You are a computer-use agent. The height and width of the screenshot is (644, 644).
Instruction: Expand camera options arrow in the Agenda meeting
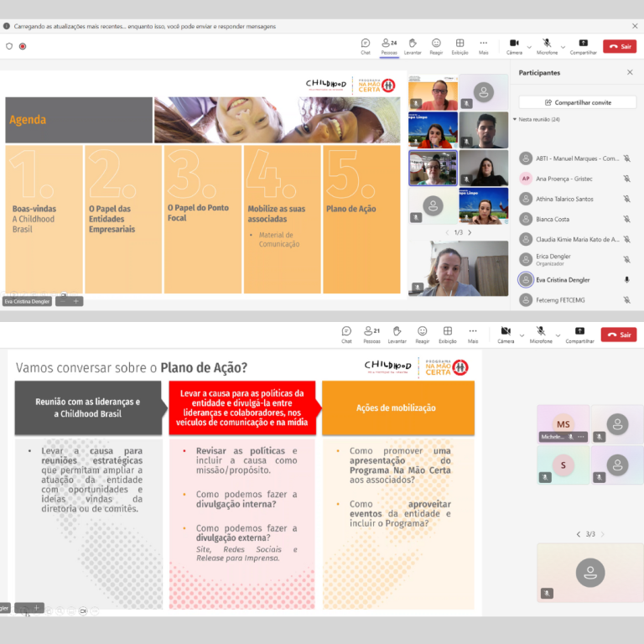pyautogui.click(x=529, y=47)
